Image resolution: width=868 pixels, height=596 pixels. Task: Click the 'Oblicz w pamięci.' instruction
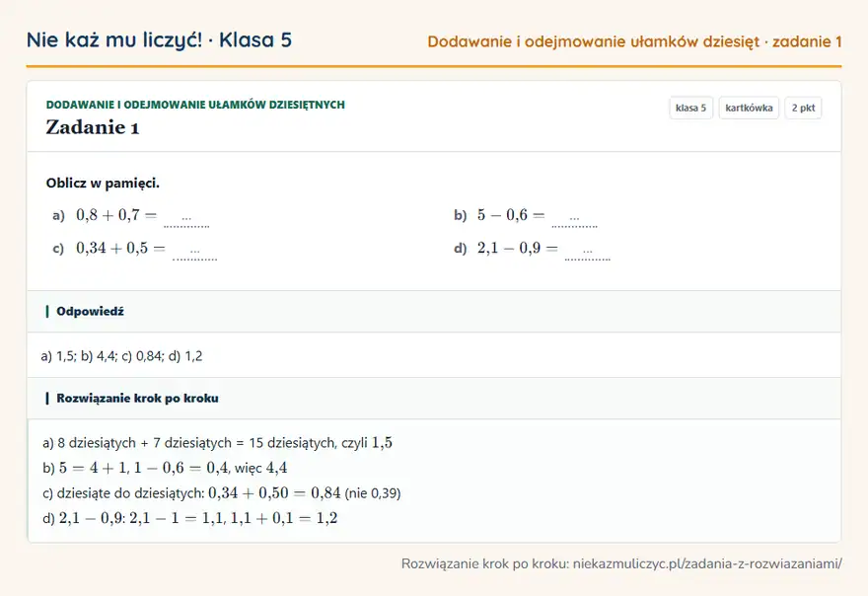[x=103, y=184]
